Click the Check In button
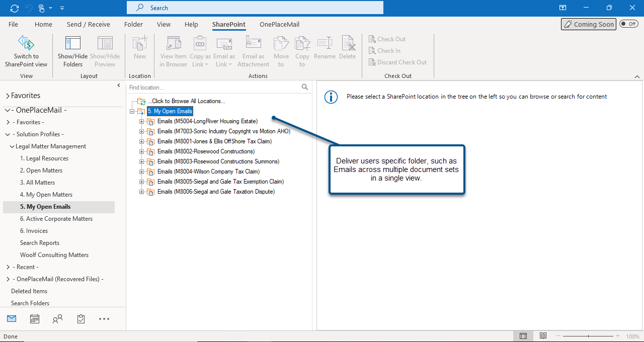Viewport: 644px width, 342px height. (384, 51)
